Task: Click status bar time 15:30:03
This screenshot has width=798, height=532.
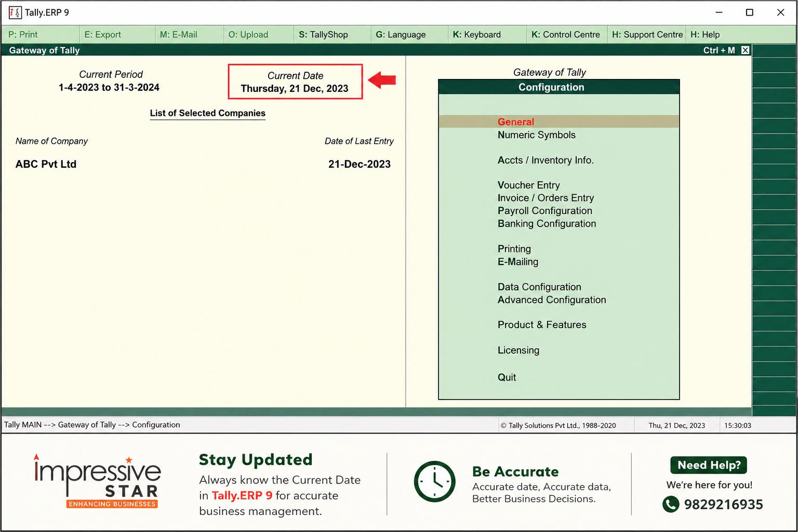Action: (738, 425)
